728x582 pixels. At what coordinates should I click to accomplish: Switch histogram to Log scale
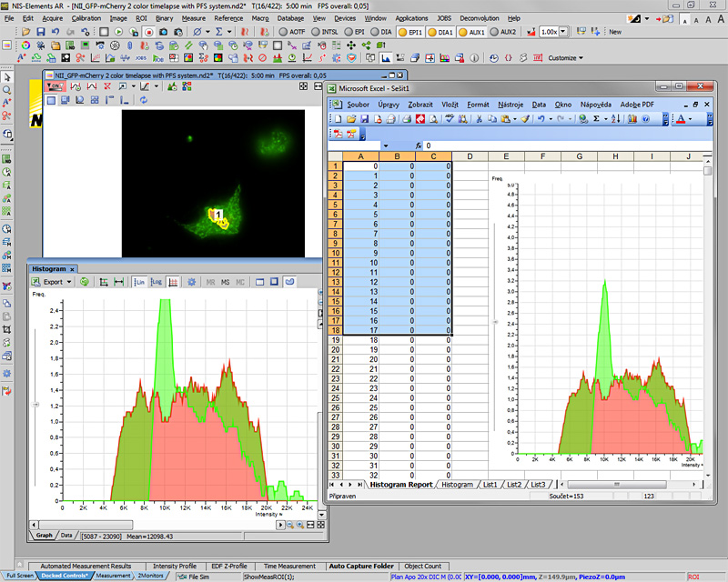coord(156,282)
